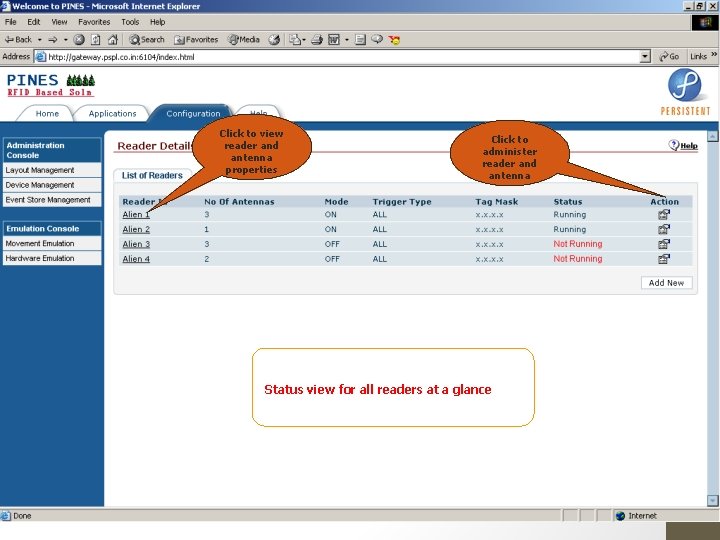Open Movement Emulation in sidebar
Screen dimensions: 720x540
(x=52, y=243)
